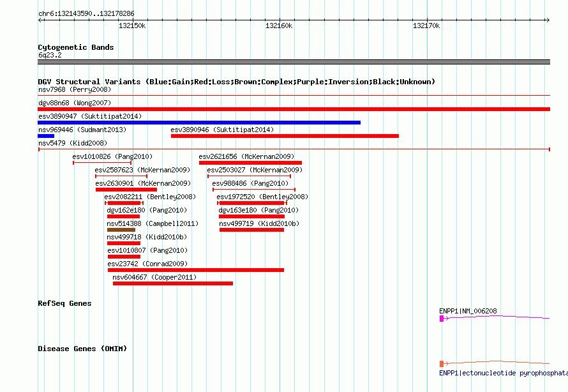
Task: Select the esv988486 (Pang2010) variant label
Action: tap(250, 183)
